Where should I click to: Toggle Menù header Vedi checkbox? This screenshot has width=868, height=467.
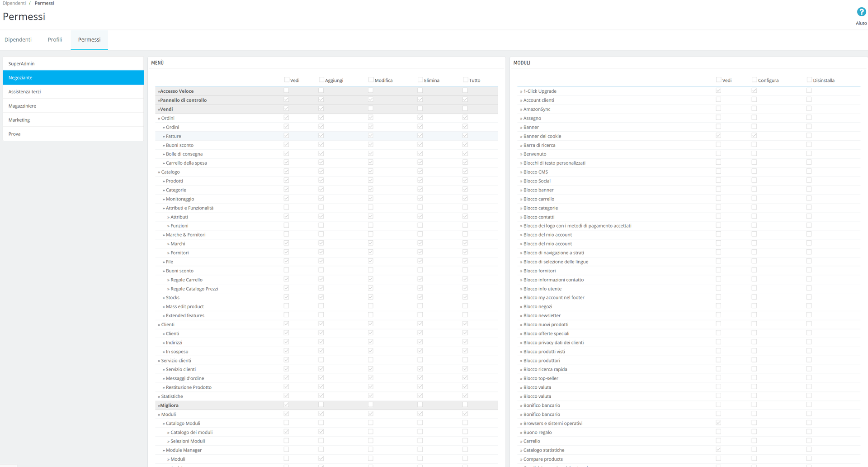[287, 80]
